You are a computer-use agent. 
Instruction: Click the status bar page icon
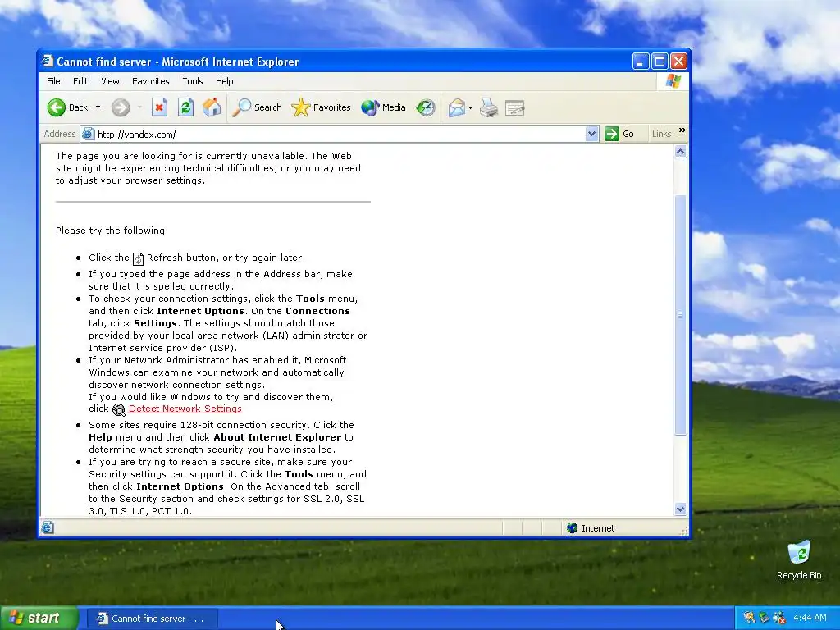click(x=47, y=528)
